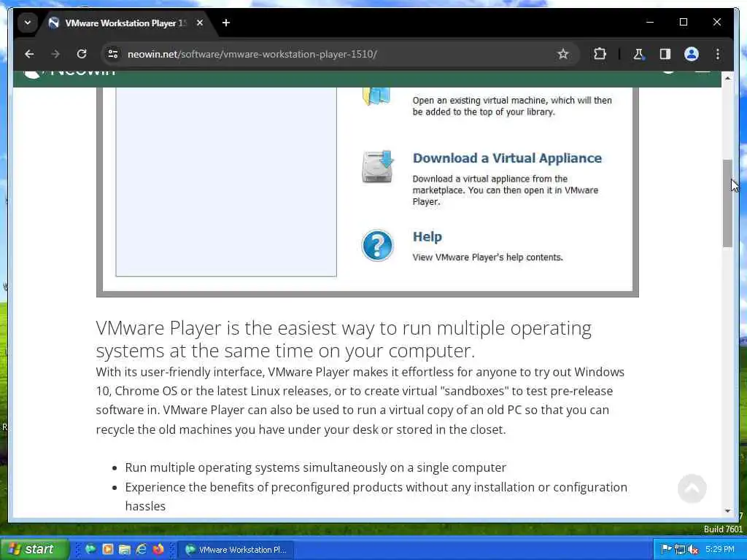Click the Help heading in screenshot
Screen dimensions: 747x560
pos(427,237)
